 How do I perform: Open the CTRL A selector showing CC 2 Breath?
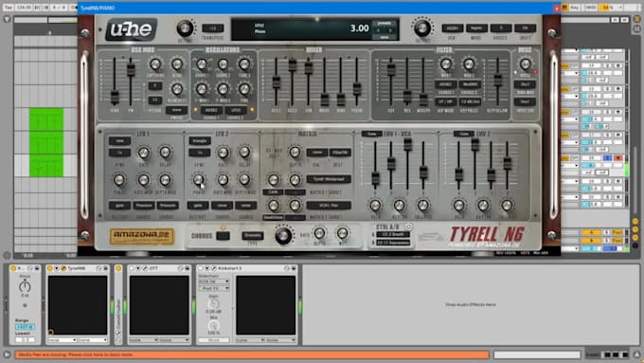[x=393, y=235]
